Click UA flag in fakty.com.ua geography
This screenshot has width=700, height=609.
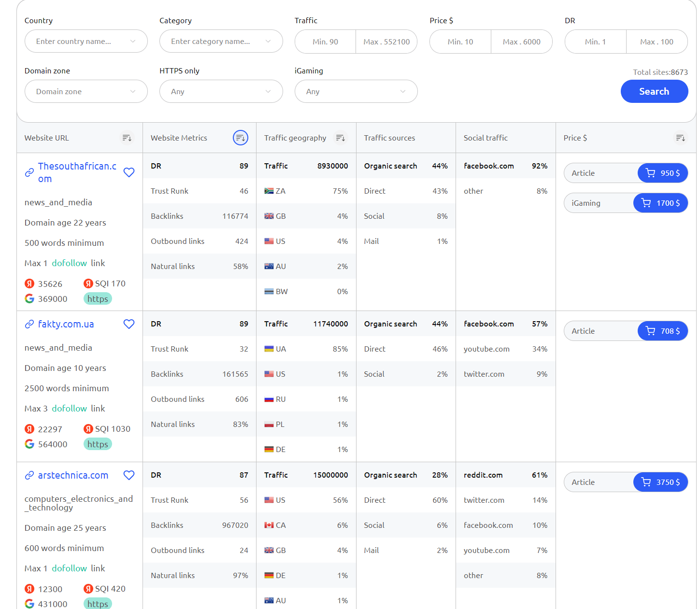tap(269, 349)
